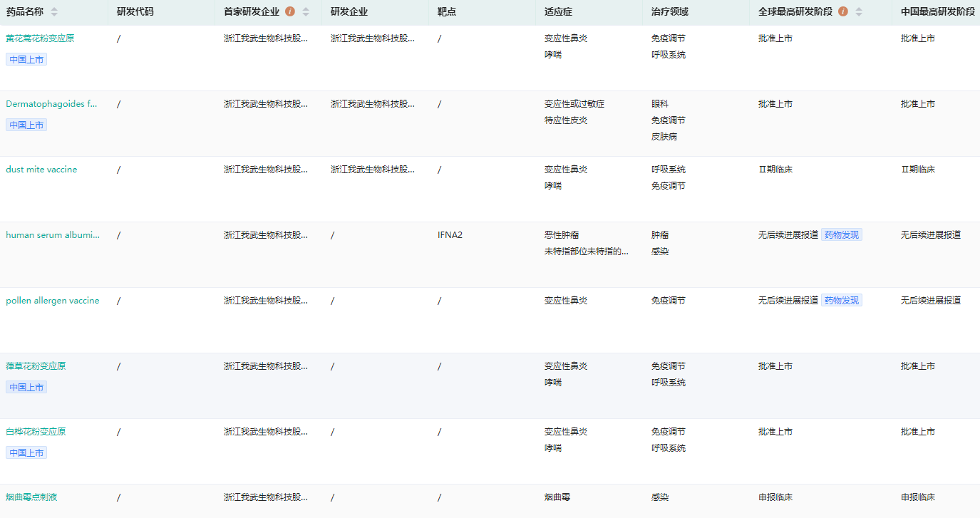Click the 中国上市 tag under 白桦花粉变应原
The height and width of the screenshot is (518, 980).
tap(26, 453)
